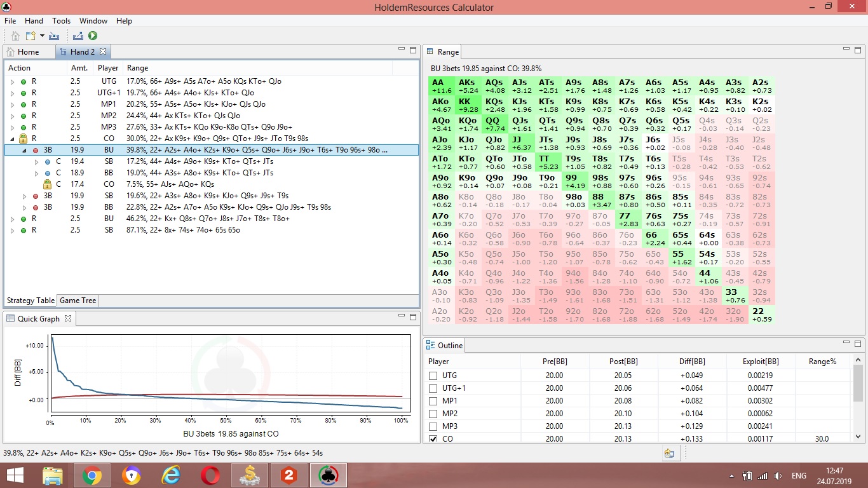The height and width of the screenshot is (488, 868).
Task: Open Opera browser from the taskbar
Action: tap(210, 475)
